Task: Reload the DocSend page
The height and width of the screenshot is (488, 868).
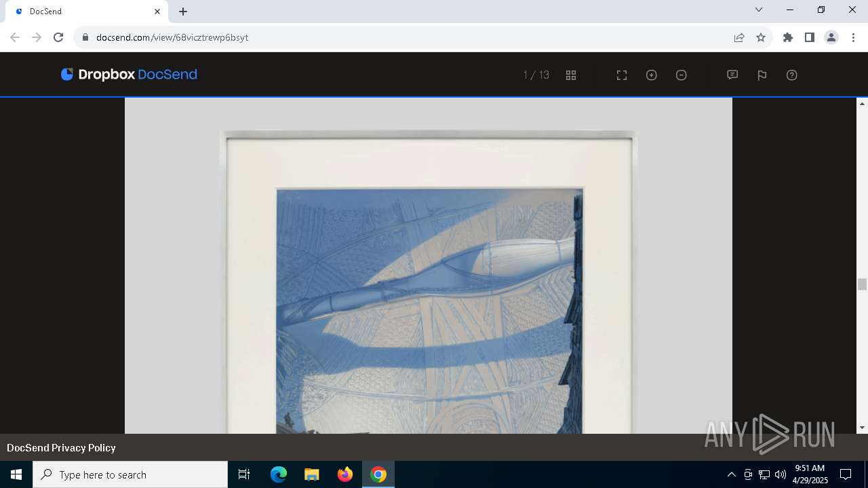Action: coord(58,37)
